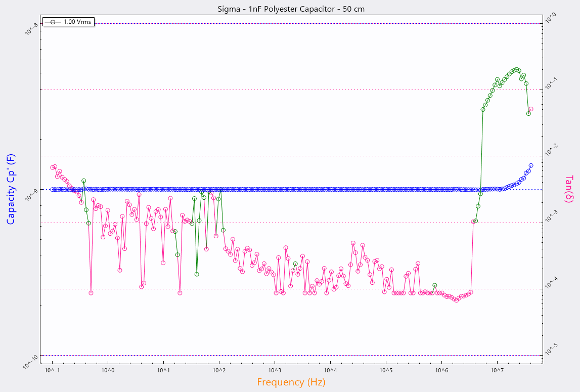Screen dimensions: 580x392
Task: Click the last pink Tan(δ) point at far right
Action: (x=531, y=109)
